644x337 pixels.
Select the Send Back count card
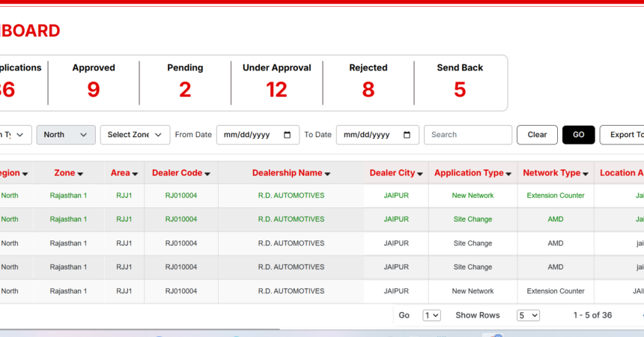[460, 82]
